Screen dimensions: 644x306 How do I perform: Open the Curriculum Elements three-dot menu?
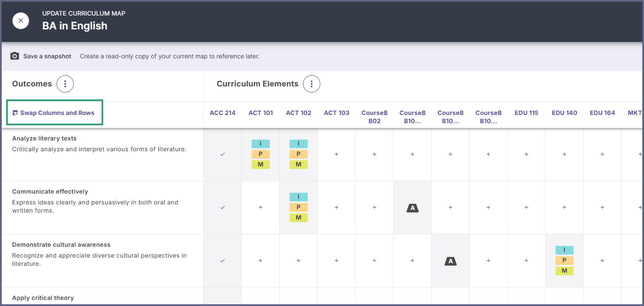tap(312, 84)
